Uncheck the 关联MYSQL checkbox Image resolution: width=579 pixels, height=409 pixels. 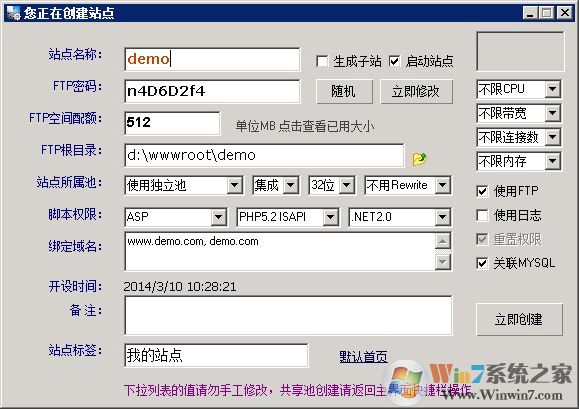tap(482, 263)
